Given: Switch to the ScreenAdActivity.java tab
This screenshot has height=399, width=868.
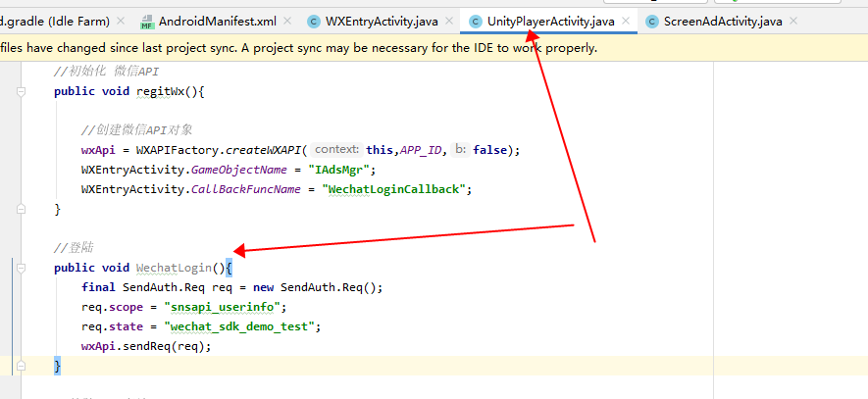Looking at the screenshot, I should (x=723, y=21).
